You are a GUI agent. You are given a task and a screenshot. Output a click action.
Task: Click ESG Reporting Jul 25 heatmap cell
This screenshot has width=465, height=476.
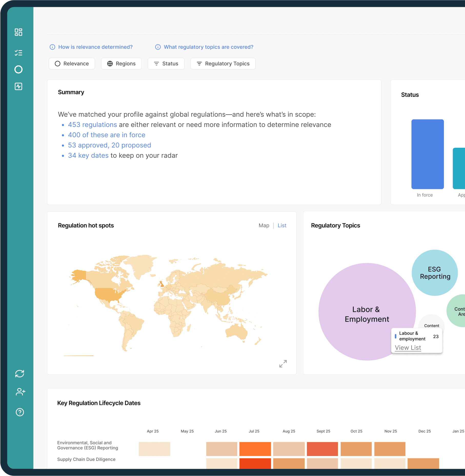[255, 449]
